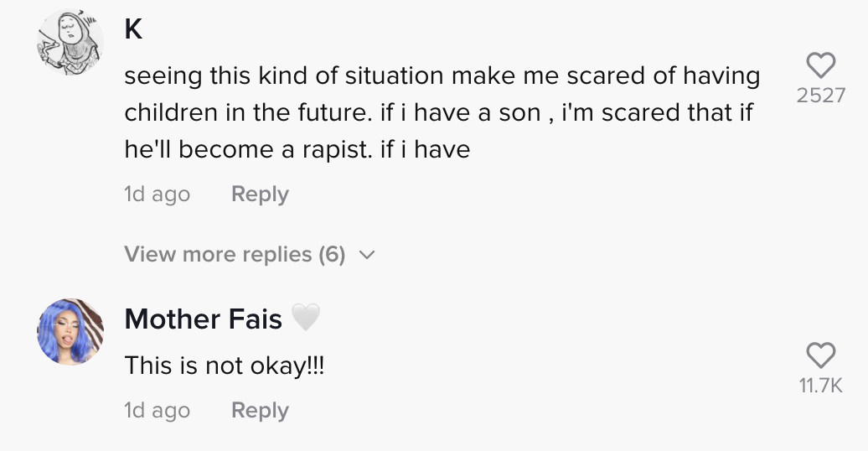868x451 pixels.
Task: Click the '1d ago' timestamp under K's comment
Action: tap(157, 194)
